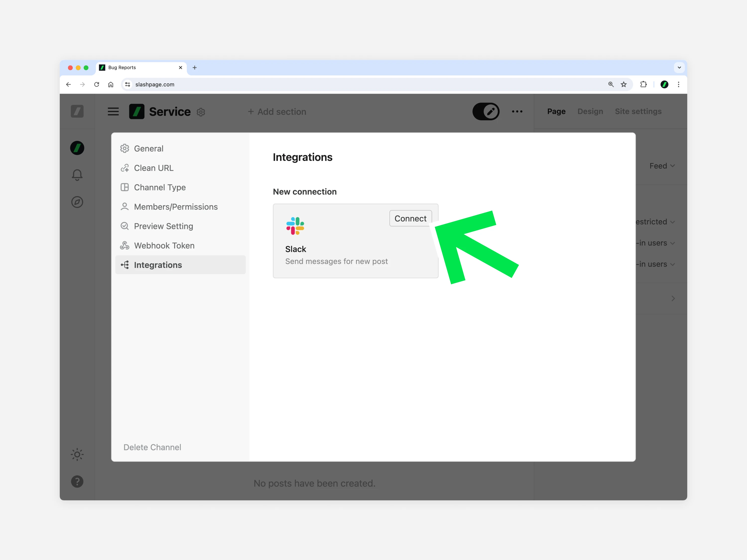Switch to the Site settings tab
The image size is (747, 560).
coord(638,112)
